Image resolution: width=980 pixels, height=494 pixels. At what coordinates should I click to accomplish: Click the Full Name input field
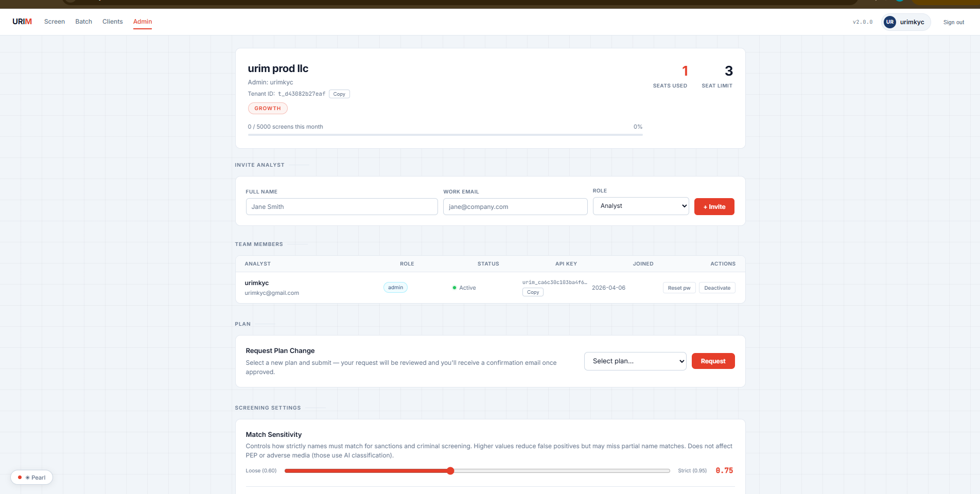coord(342,207)
